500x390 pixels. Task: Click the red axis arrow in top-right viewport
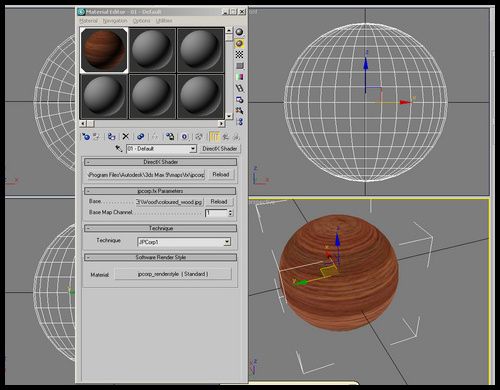pos(405,102)
